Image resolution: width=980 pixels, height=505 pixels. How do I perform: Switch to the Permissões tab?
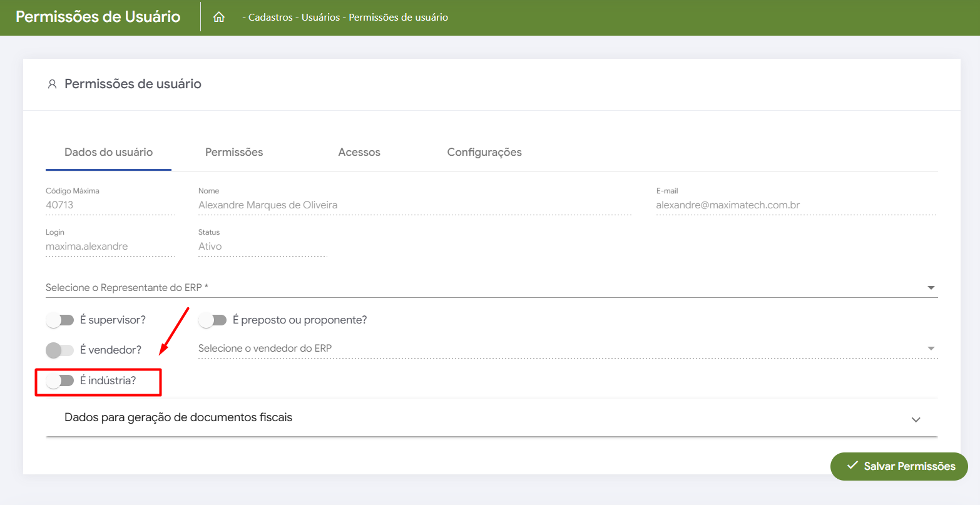click(x=234, y=152)
